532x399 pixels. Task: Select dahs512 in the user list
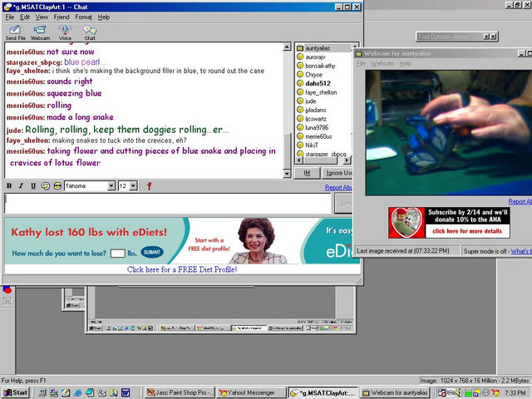318,83
